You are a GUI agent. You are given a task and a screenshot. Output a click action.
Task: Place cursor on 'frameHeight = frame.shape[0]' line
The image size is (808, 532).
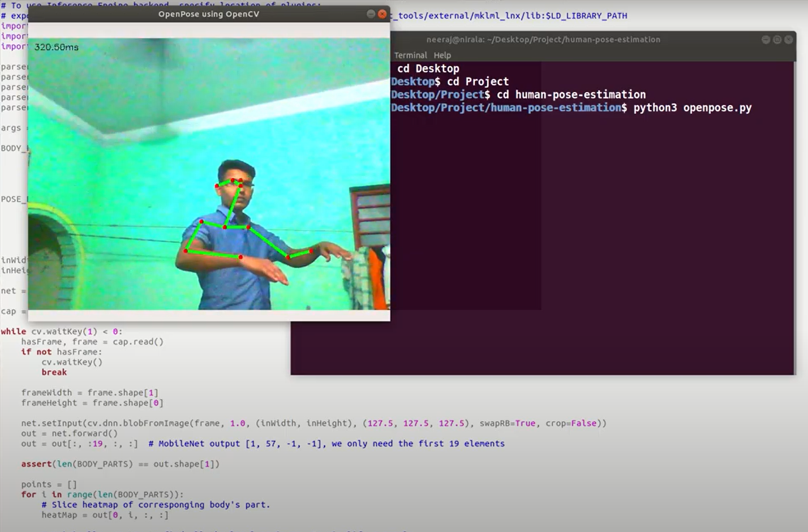tap(92, 403)
